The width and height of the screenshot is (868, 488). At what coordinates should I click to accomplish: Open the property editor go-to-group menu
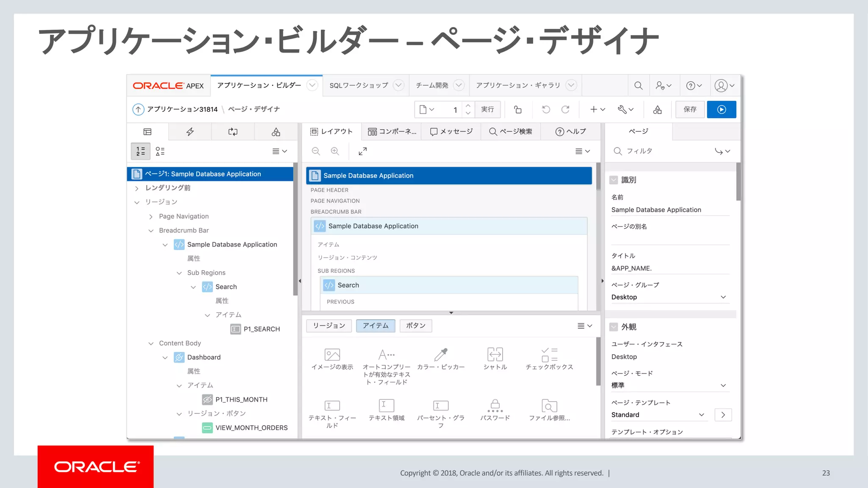coord(723,151)
